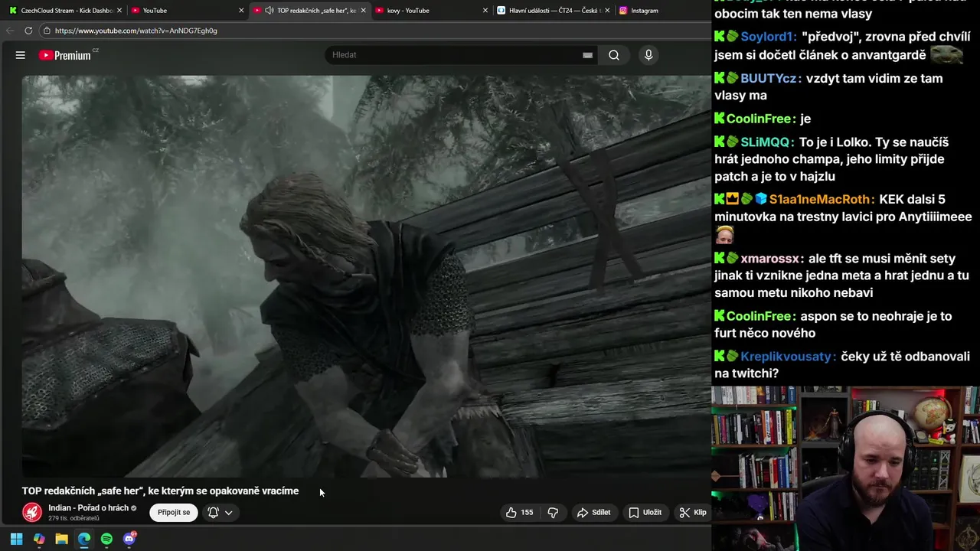
Task: Click the Sdílet share button
Action: 594,513
